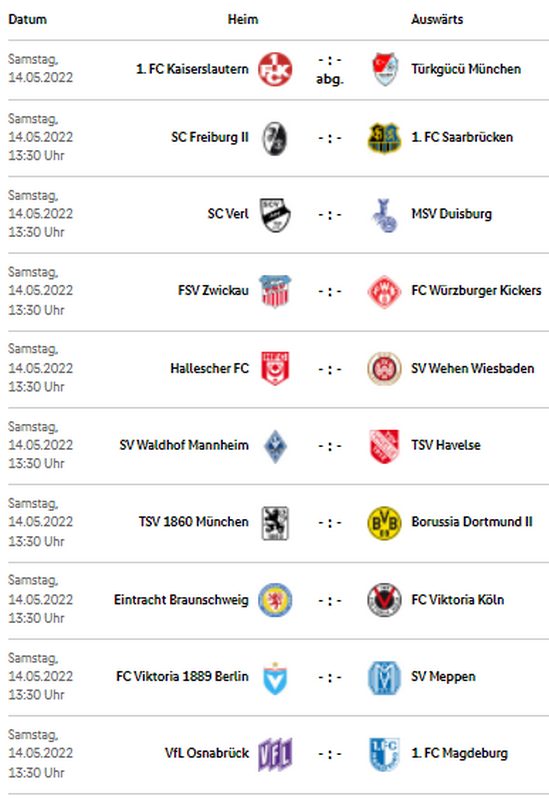This screenshot has height=800, width=549.
Task: Click the 1. FC Kaiserslautern club crest
Action: tap(275, 69)
